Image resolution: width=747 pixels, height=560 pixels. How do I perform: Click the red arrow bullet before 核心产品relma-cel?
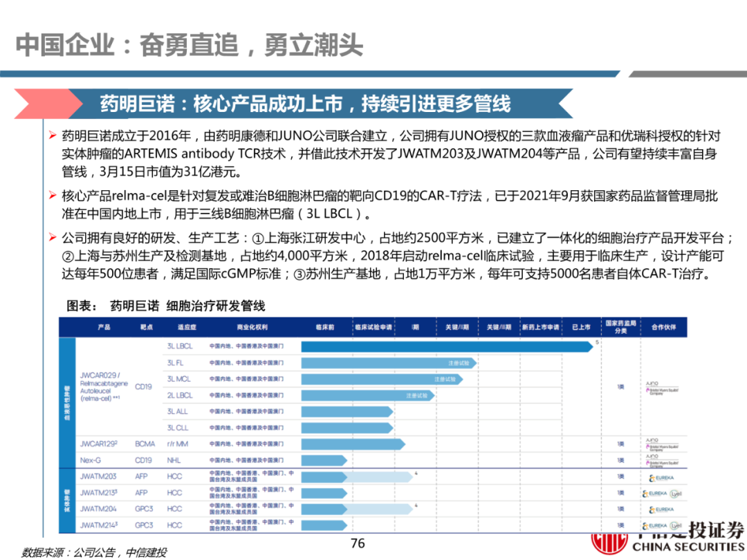point(53,195)
